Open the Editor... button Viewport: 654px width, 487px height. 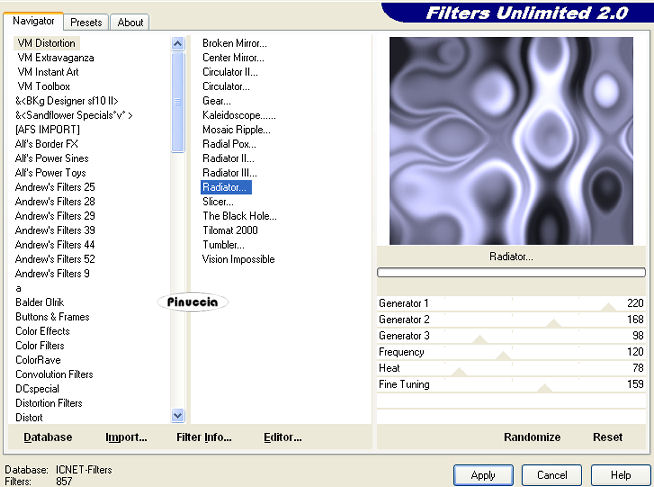(x=282, y=437)
